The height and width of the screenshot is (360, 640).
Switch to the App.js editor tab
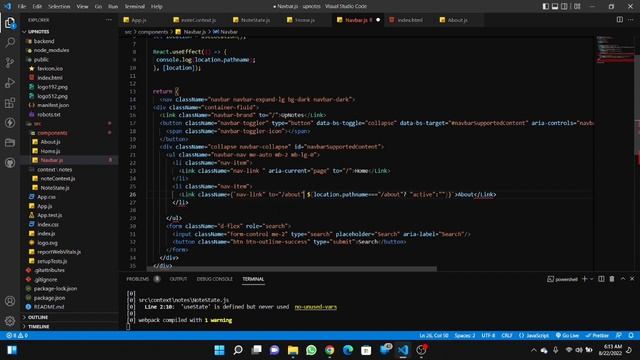tap(139, 20)
